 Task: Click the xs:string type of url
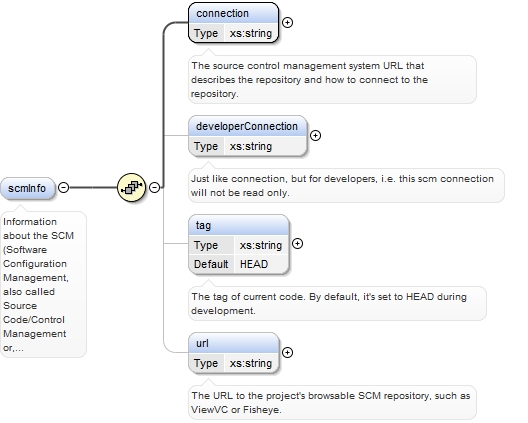(x=251, y=363)
